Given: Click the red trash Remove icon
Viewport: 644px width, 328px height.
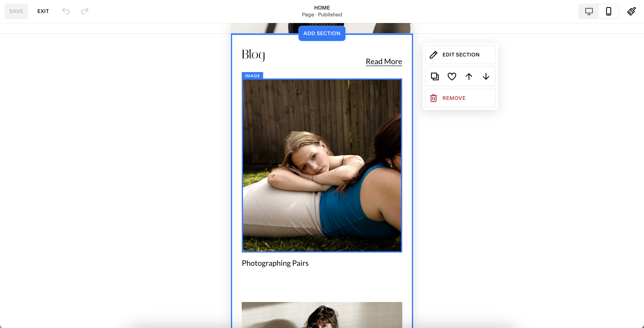Looking at the screenshot, I should [x=434, y=98].
